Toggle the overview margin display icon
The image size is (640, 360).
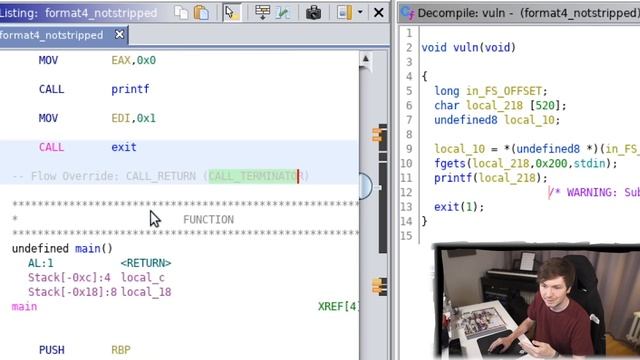pyautogui.click(x=344, y=13)
